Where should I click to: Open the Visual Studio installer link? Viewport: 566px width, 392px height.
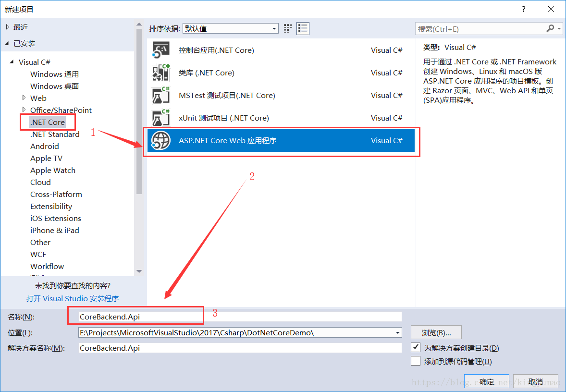click(73, 298)
